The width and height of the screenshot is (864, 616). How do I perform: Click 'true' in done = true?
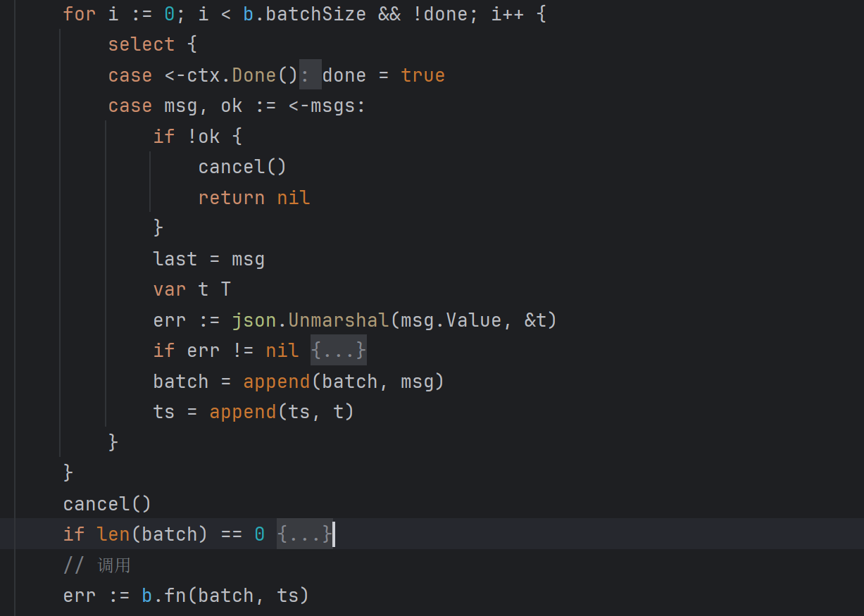click(x=423, y=75)
